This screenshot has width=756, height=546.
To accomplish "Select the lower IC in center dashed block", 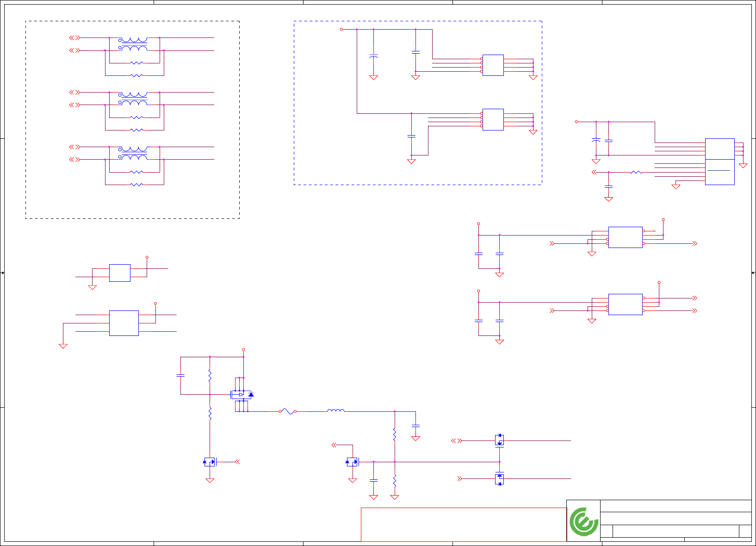I will [x=493, y=119].
